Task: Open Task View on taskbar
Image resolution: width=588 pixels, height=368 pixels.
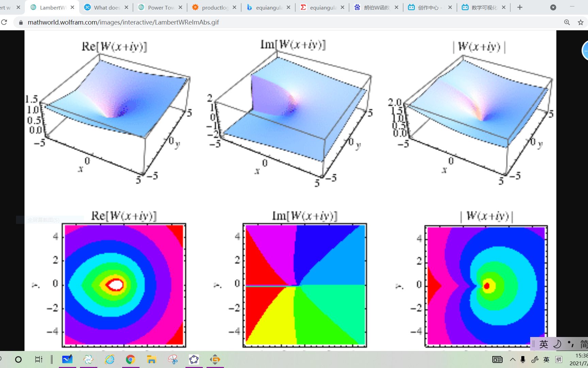Action: [38, 359]
